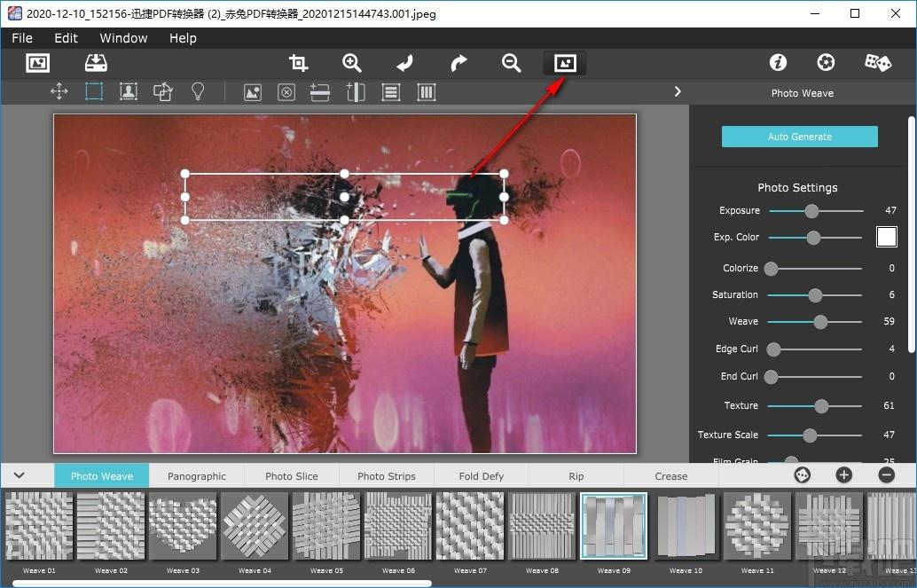Open the File menu
Image resolution: width=917 pixels, height=588 pixels.
[x=22, y=38]
